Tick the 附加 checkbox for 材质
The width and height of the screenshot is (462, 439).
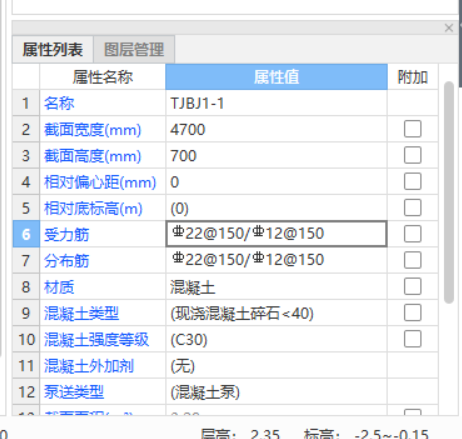tap(413, 286)
